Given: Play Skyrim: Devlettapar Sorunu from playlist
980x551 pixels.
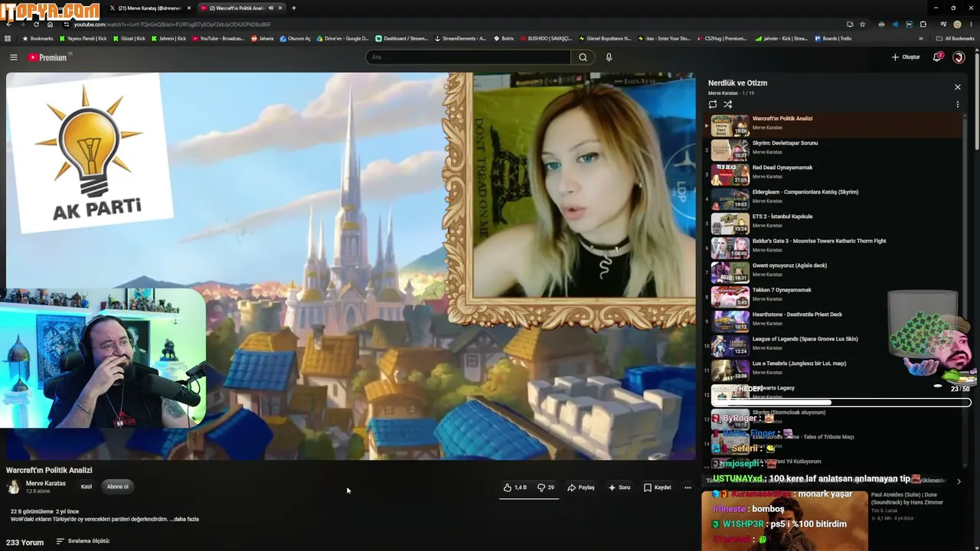Looking at the screenshot, I should 785,143.
